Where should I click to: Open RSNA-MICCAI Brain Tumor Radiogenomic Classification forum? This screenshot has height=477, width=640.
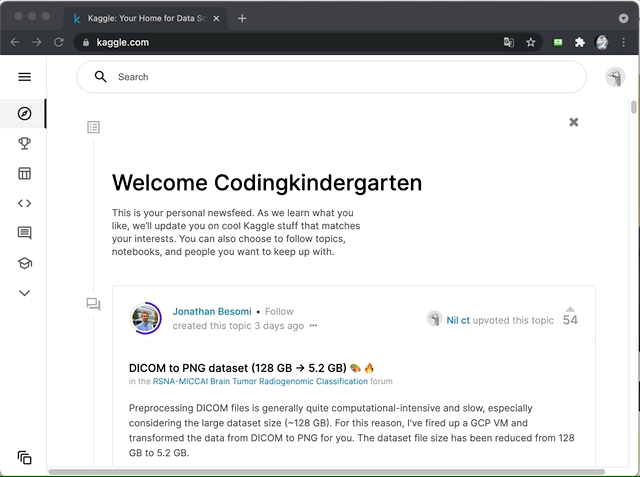pos(260,381)
